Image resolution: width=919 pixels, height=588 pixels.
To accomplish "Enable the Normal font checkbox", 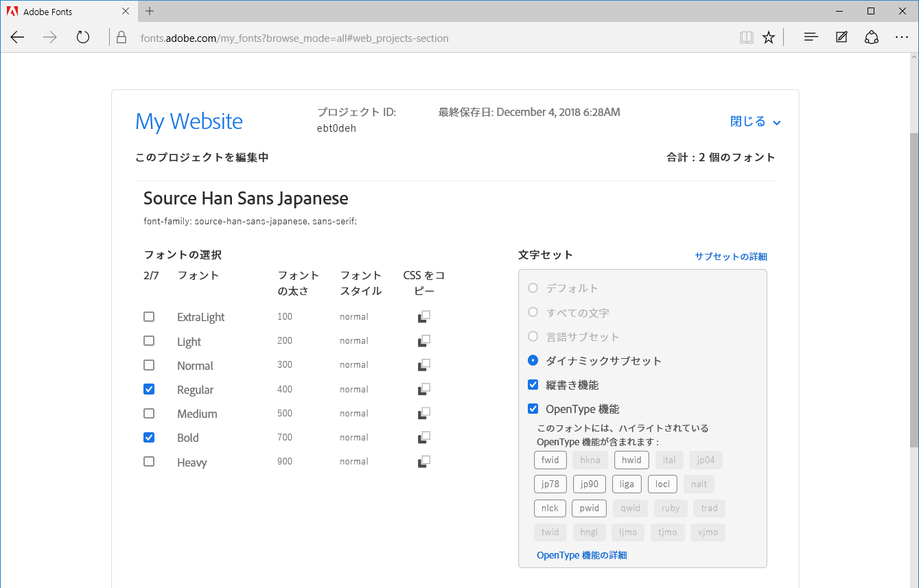I will [149, 365].
